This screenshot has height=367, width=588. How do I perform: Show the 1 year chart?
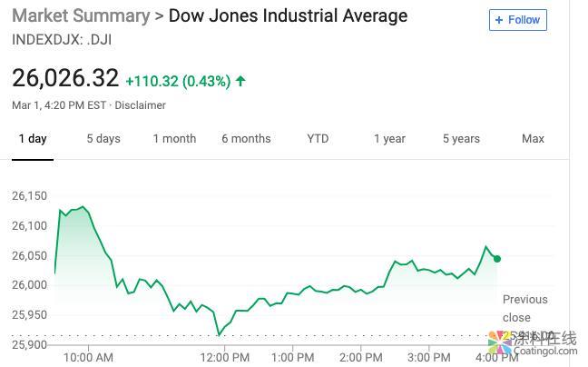(x=389, y=139)
